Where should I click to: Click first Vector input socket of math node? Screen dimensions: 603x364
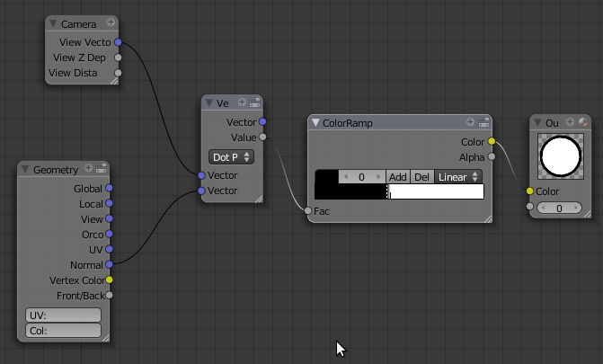tap(201, 175)
